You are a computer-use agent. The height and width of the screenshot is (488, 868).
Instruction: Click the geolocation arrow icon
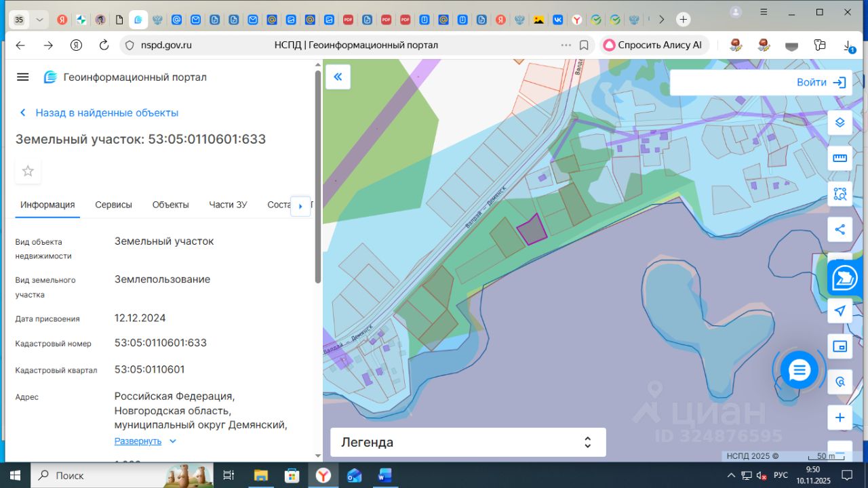tap(840, 310)
